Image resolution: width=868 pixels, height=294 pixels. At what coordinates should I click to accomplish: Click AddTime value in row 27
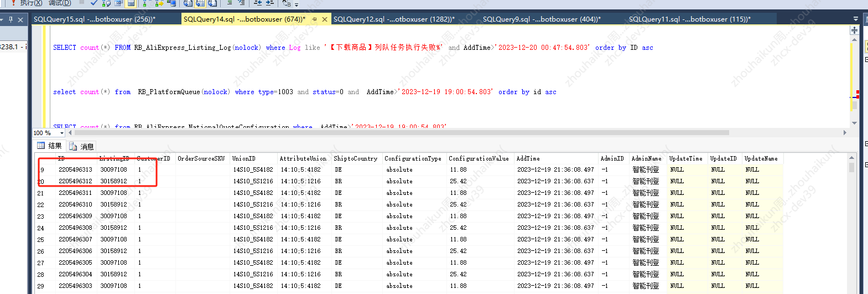[x=555, y=262]
